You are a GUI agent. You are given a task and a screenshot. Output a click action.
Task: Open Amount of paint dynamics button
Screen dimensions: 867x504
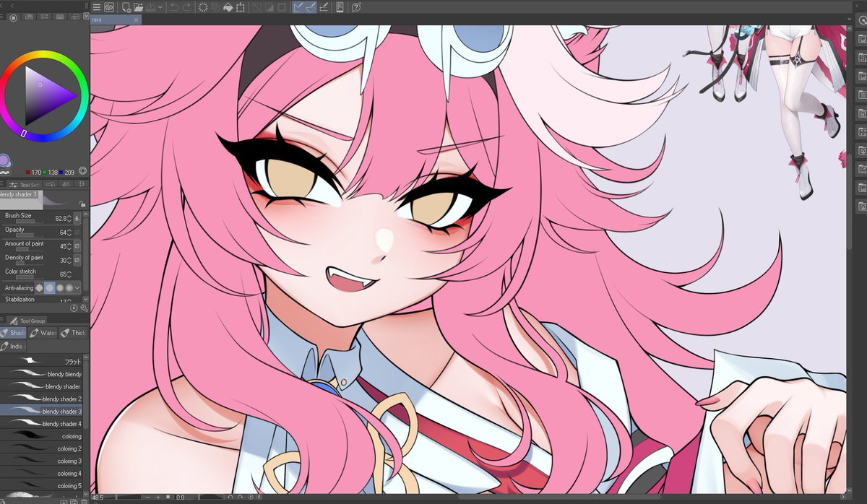point(77,246)
